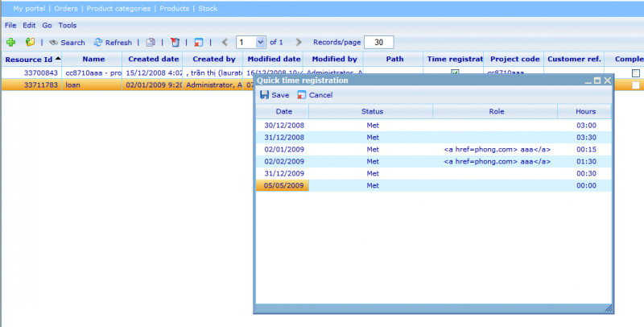Refresh the records list
The height and width of the screenshot is (327, 644).
112,42
